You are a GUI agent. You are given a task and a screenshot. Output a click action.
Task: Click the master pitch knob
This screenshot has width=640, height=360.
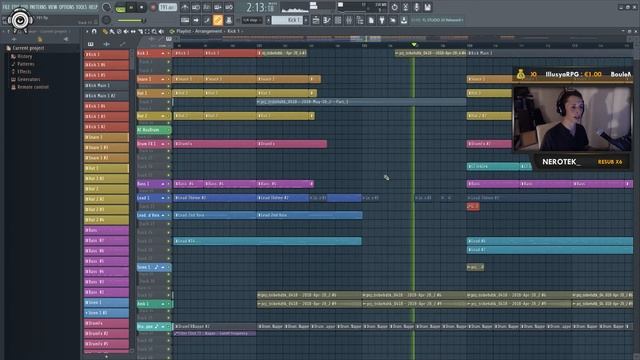(107, 20)
